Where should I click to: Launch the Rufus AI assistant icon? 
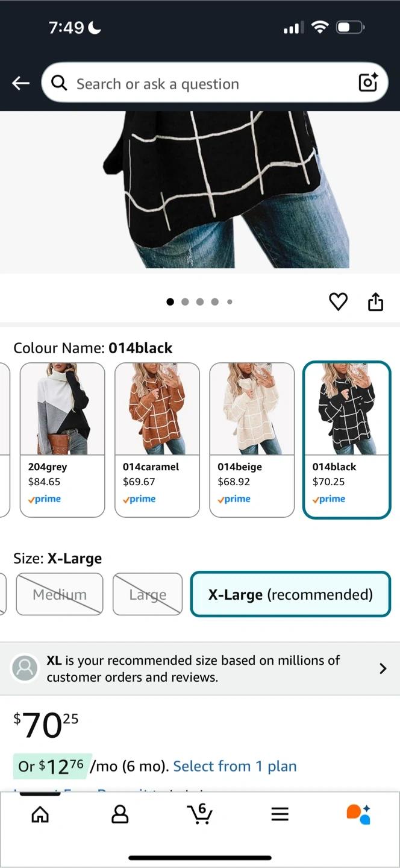click(358, 814)
